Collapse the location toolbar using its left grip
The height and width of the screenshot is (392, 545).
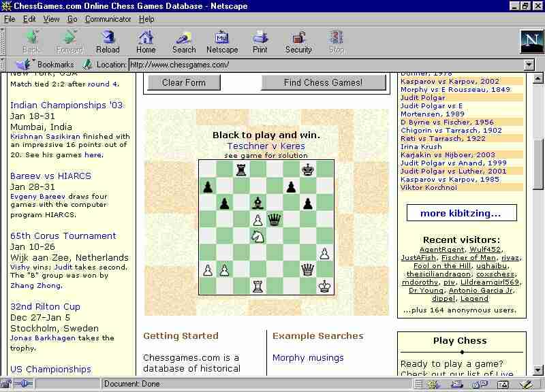pos(3,65)
